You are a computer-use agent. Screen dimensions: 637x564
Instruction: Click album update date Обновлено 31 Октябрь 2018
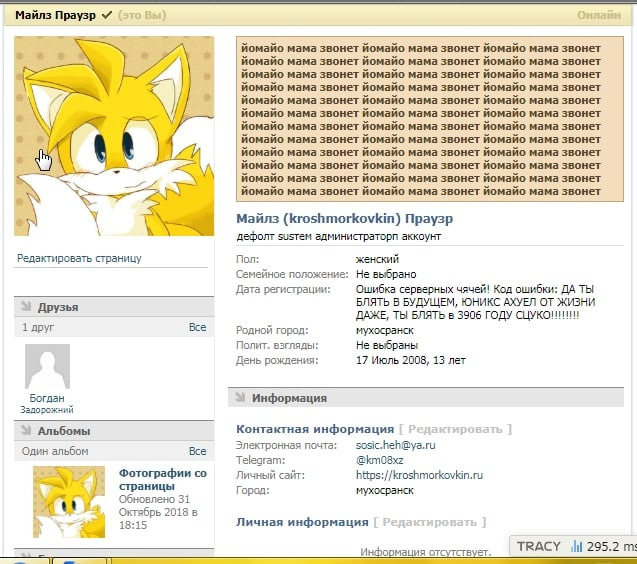click(x=158, y=512)
